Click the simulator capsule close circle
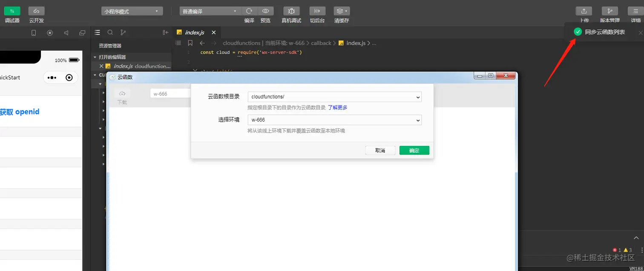The height and width of the screenshot is (271, 644). [x=69, y=77]
